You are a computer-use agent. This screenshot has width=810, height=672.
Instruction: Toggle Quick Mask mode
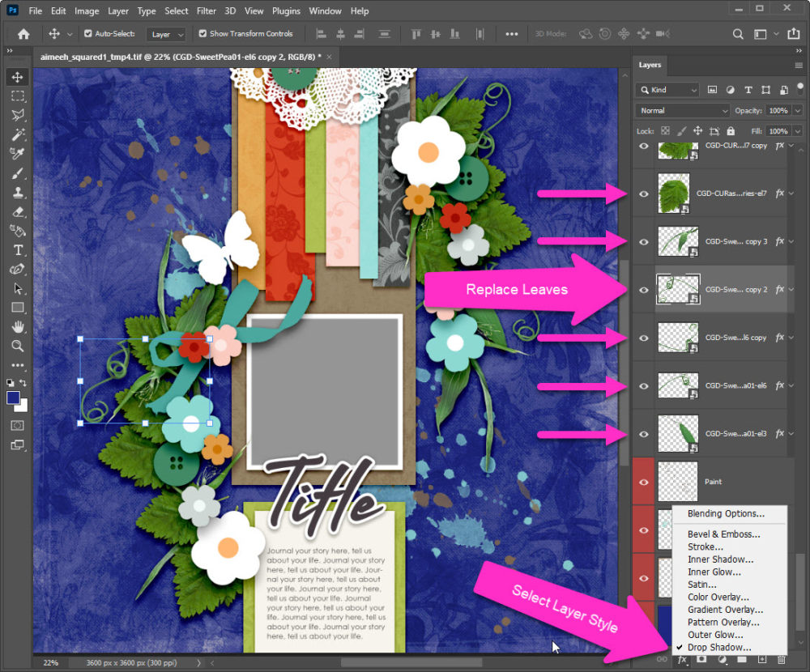(18, 426)
